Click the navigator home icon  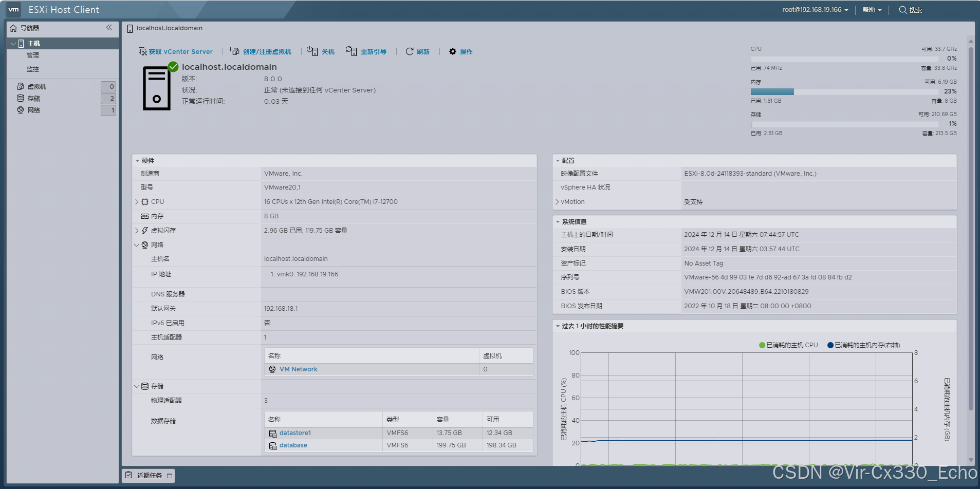[14, 28]
